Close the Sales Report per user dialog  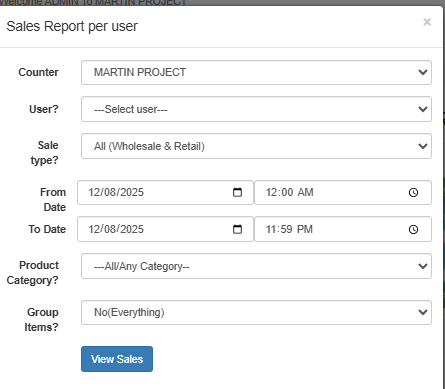pyautogui.click(x=427, y=22)
